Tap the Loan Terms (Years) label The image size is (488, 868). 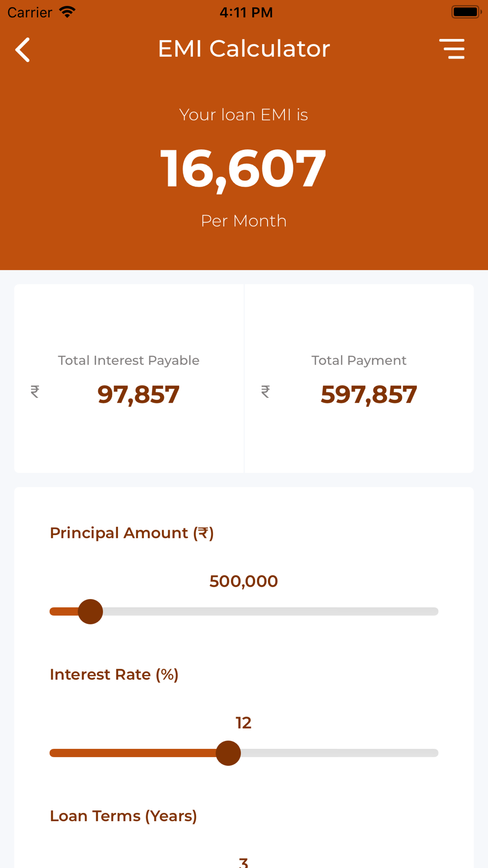click(123, 816)
